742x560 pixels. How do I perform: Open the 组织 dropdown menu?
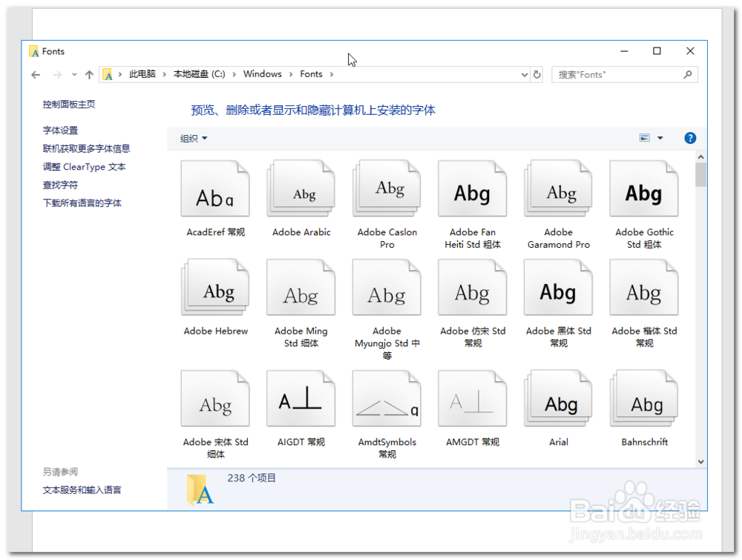coord(194,139)
